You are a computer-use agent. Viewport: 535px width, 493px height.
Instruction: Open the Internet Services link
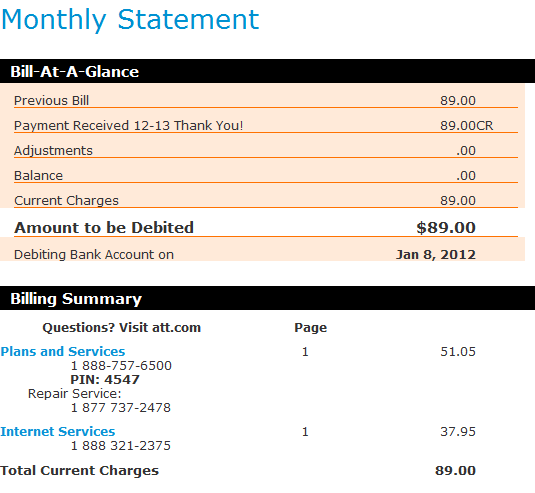[58, 432]
